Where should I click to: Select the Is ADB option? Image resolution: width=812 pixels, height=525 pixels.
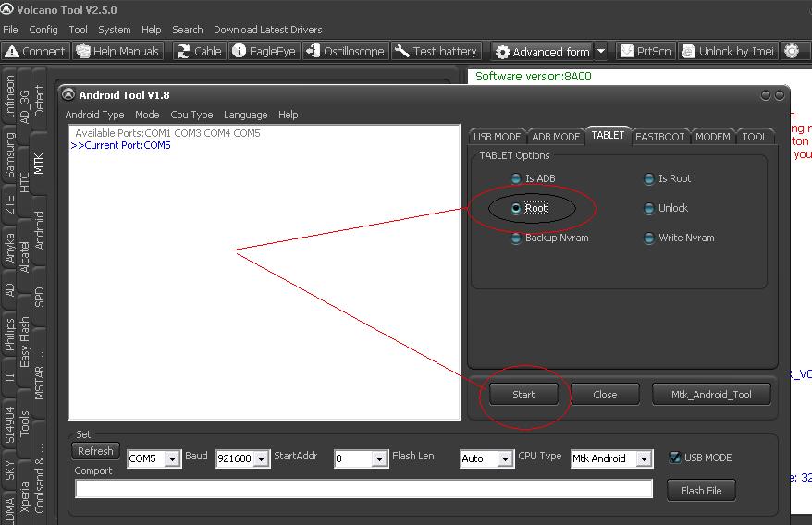click(x=534, y=178)
